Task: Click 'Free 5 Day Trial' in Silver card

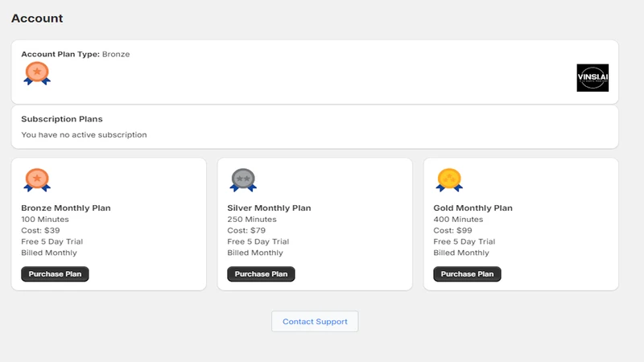Action: 258,241
